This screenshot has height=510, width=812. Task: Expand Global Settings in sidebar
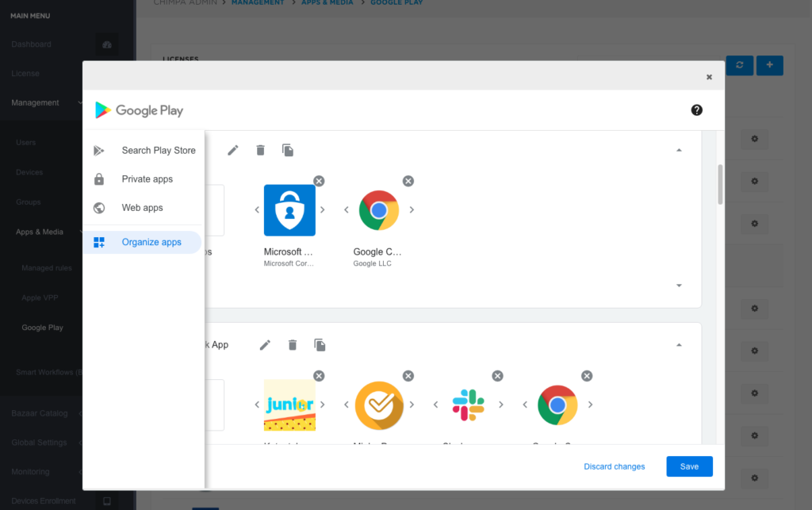pyautogui.click(x=39, y=442)
